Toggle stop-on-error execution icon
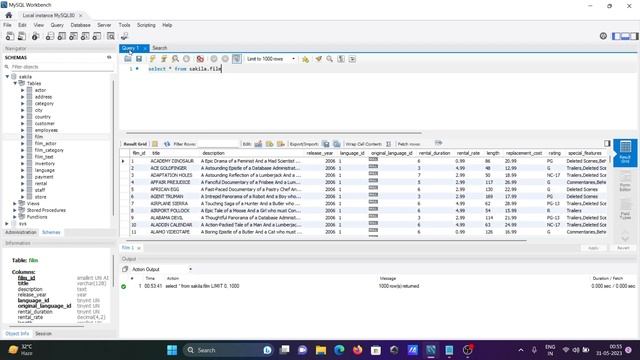 tap(200, 59)
